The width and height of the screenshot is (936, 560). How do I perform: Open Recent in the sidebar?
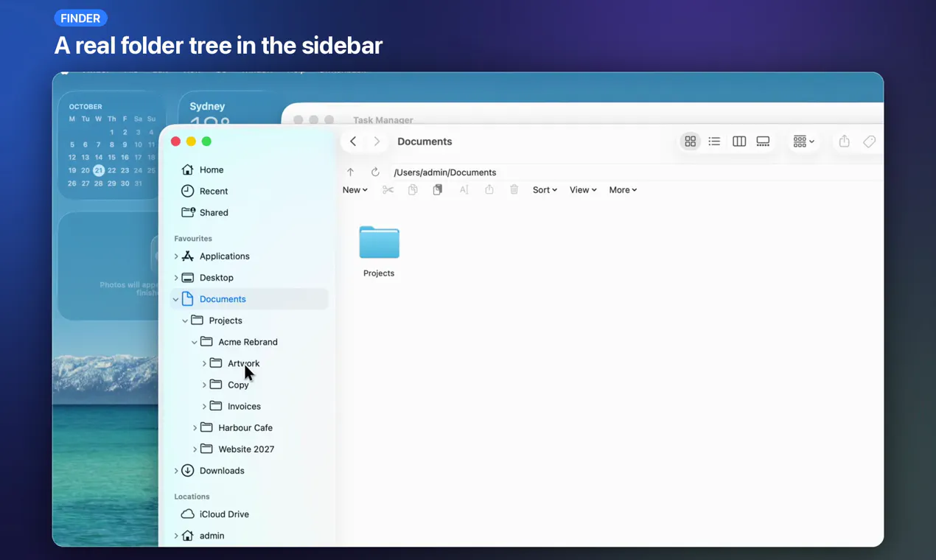pos(214,191)
